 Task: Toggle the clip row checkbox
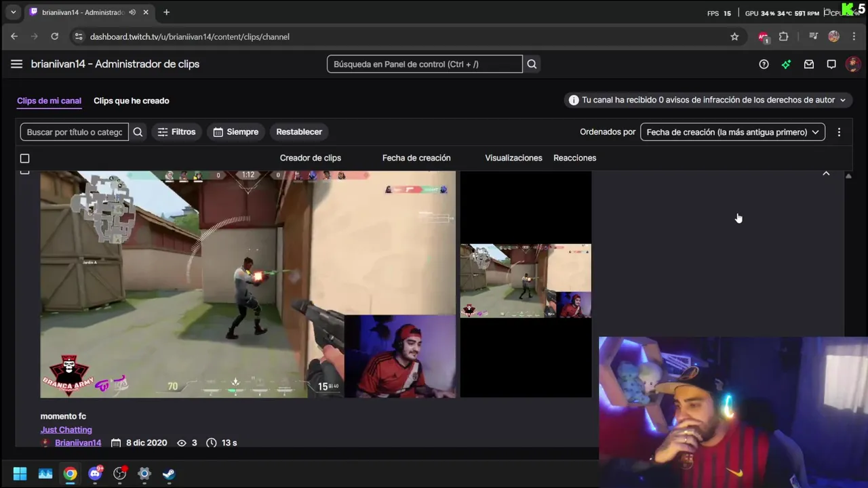click(24, 172)
